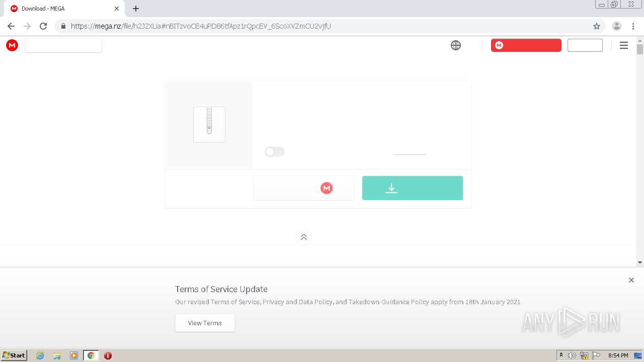Click the volume speaker tray icon
This screenshot has height=362, width=644.
[x=572, y=355]
